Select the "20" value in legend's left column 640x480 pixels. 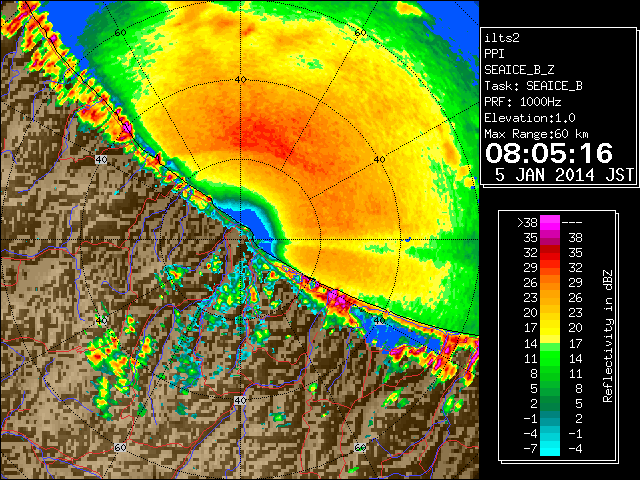(x=531, y=313)
